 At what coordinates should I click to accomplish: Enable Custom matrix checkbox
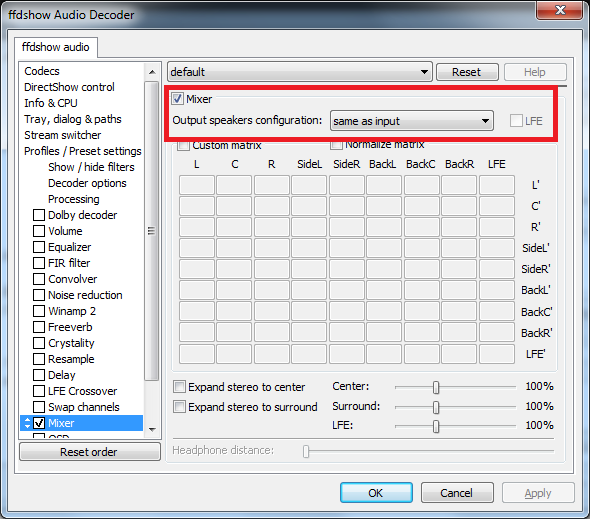[183, 145]
